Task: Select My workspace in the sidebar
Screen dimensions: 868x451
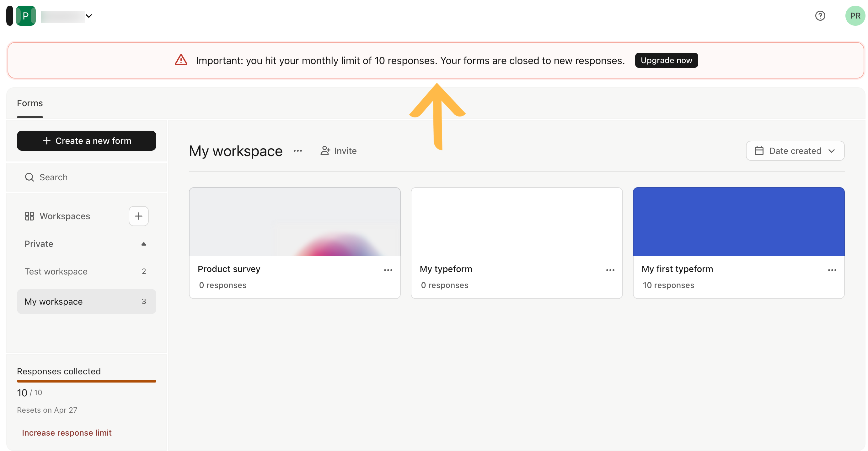Action: point(87,302)
